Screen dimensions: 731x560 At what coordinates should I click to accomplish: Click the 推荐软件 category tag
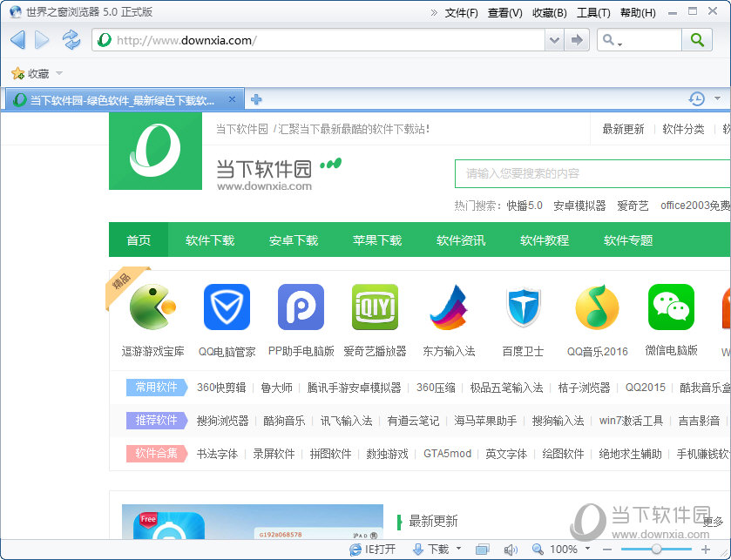157,421
